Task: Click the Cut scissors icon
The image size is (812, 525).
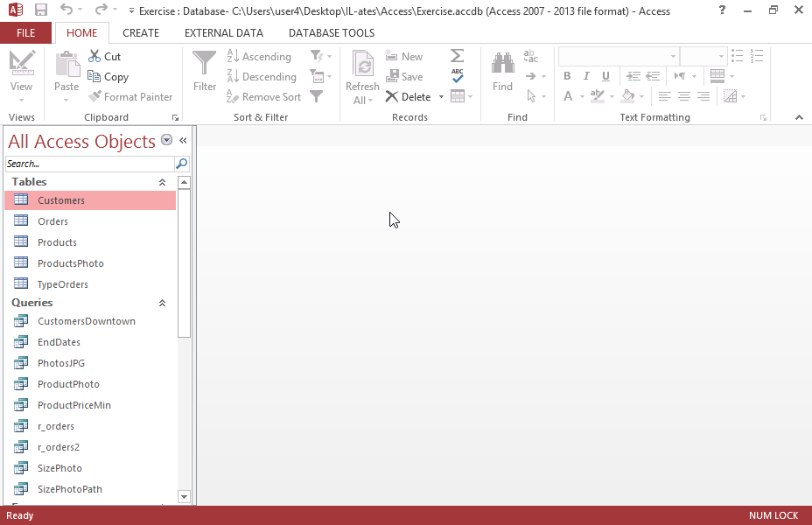Action: (94, 56)
